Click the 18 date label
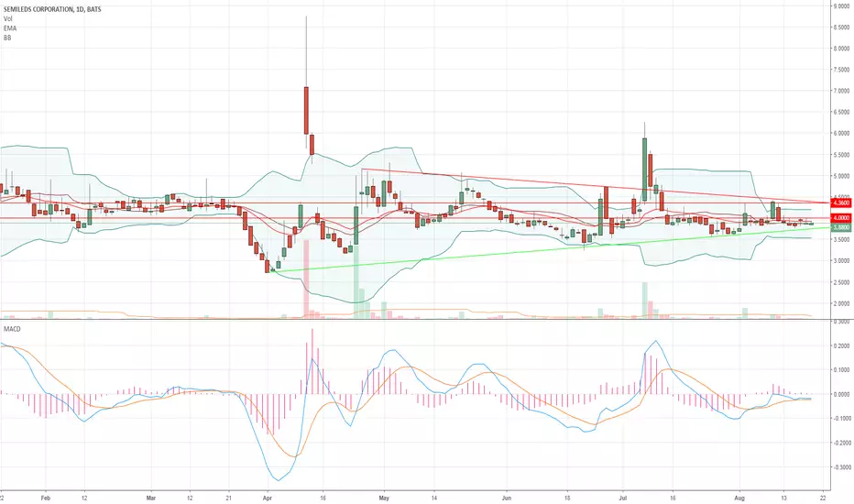The image size is (854, 504). tap(567, 498)
